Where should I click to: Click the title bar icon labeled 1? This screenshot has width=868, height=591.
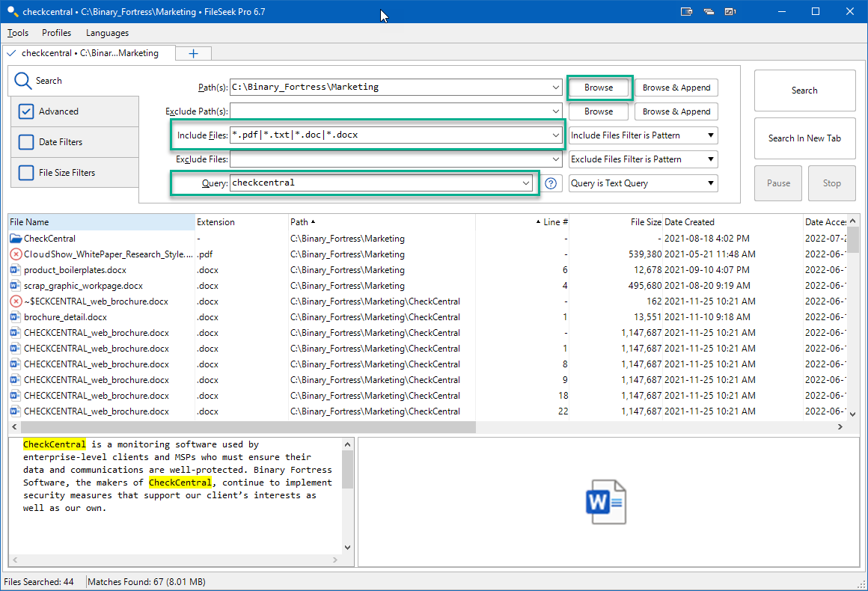730,12
